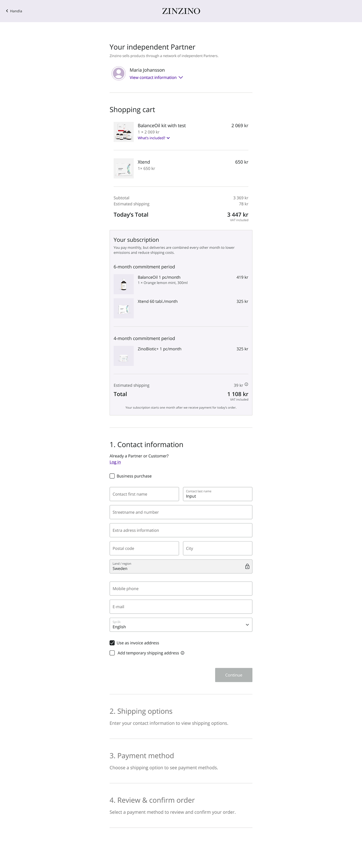The height and width of the screenshot is (868, 362).
Task: Click the Contact first name field
Action: point(144,494)
